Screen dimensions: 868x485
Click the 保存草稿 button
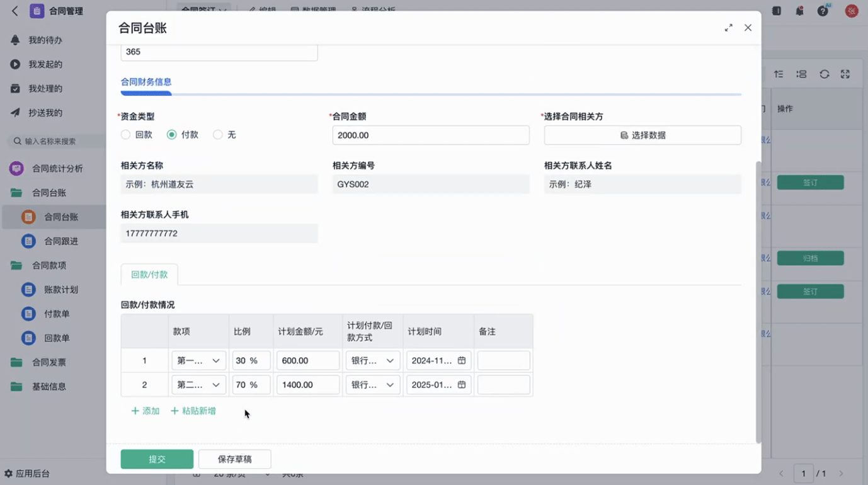pyautogui.click(x=234, y=459)
